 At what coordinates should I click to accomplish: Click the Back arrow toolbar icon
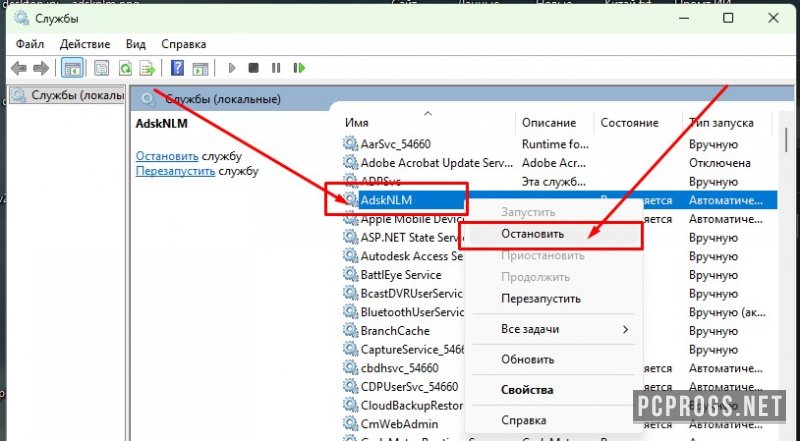click(19, 68)
